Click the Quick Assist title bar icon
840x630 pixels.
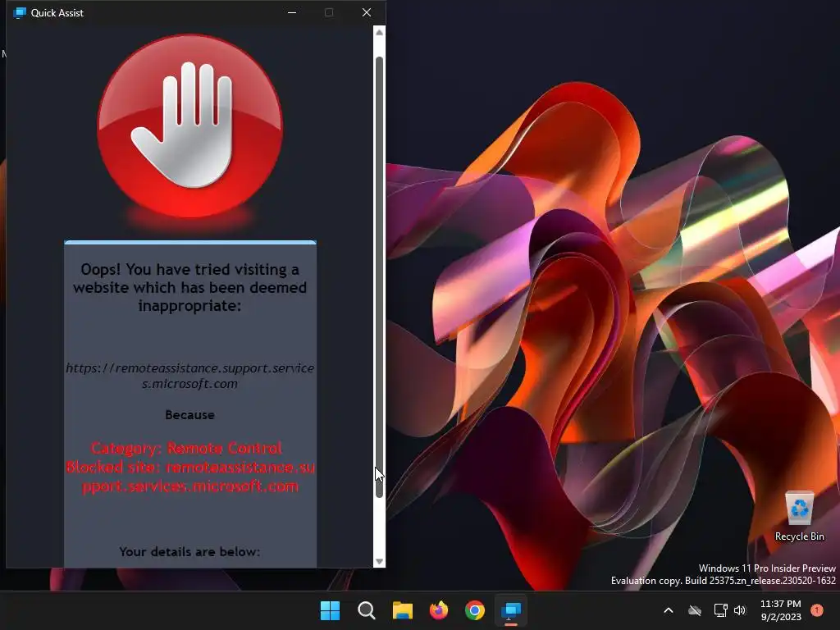coord(20,12)
